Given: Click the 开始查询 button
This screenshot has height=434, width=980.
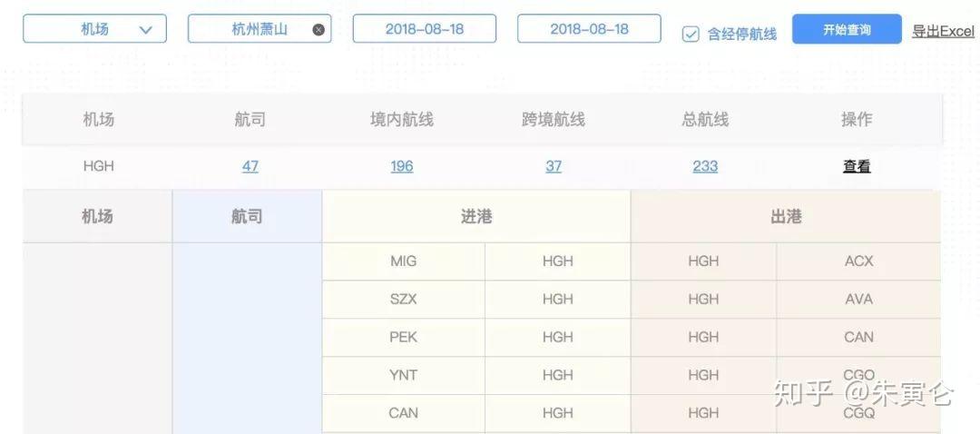Looking at the screenshot, I should click(846, 29).
